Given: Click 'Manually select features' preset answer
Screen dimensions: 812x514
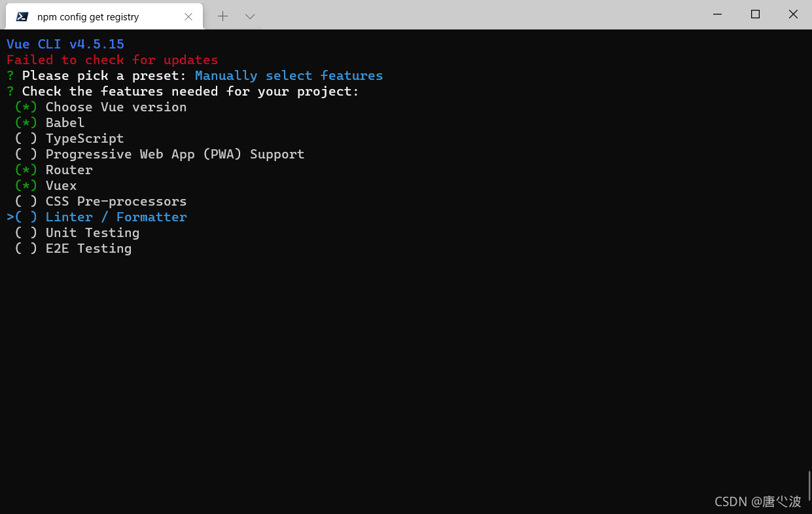Looking at the screenshot, I should pyautogui.click(x=289, y=75).
